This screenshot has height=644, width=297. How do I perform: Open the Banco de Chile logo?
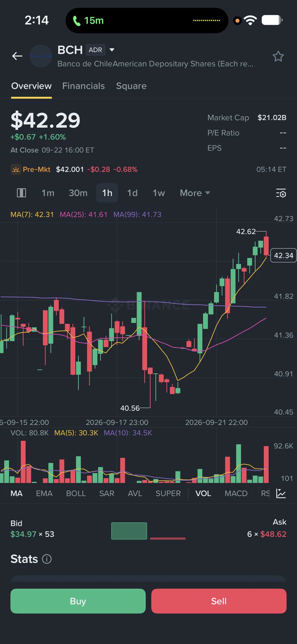pos(41,56)
